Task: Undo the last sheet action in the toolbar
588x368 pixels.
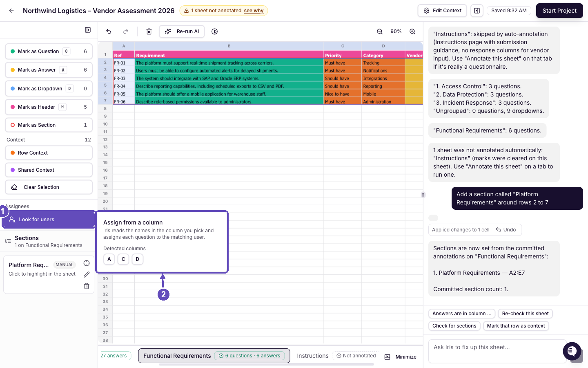Action: 109,31
